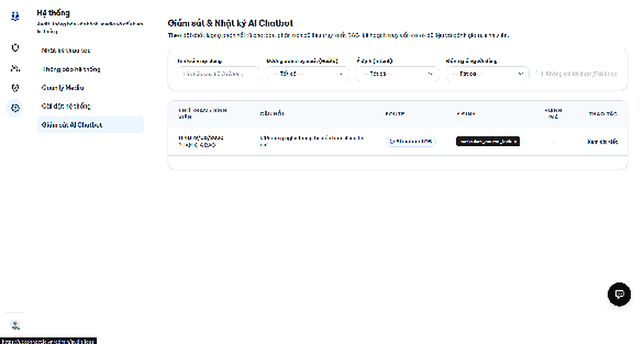
Task: Go to Nhật ký thao tác menu item
Action: point(91,50)
